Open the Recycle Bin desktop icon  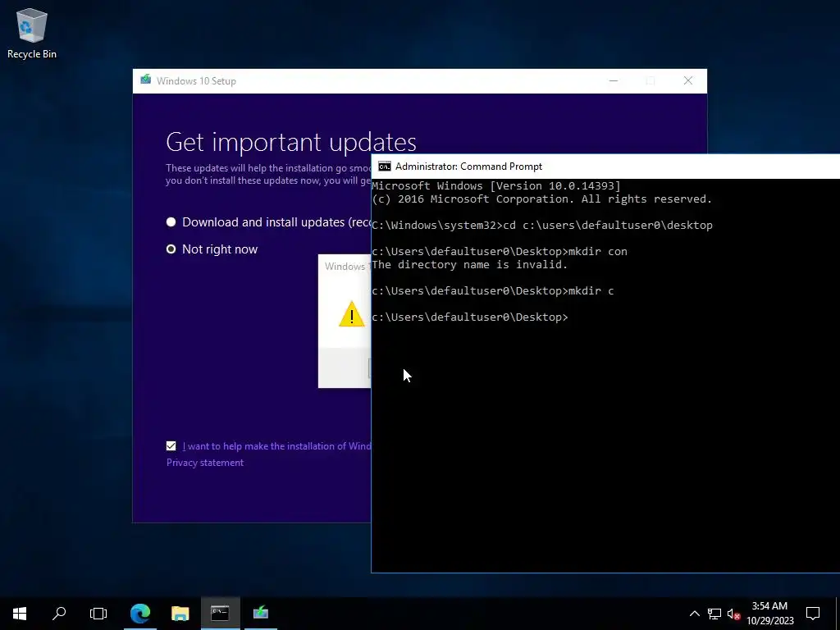click(x=32, y=33)
